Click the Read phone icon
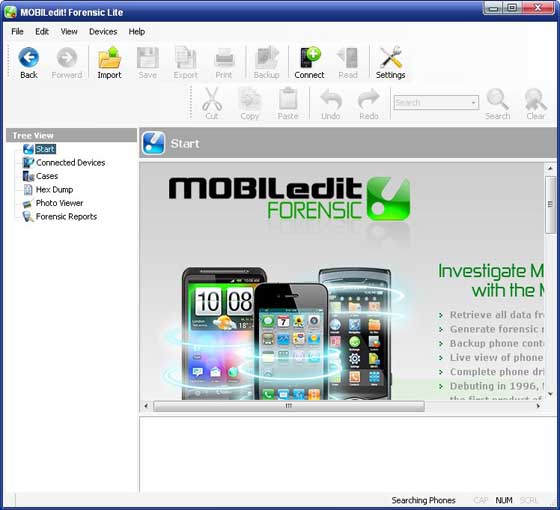Image resolution: width=560 pixels, height=510 pixels. point(348,58)
